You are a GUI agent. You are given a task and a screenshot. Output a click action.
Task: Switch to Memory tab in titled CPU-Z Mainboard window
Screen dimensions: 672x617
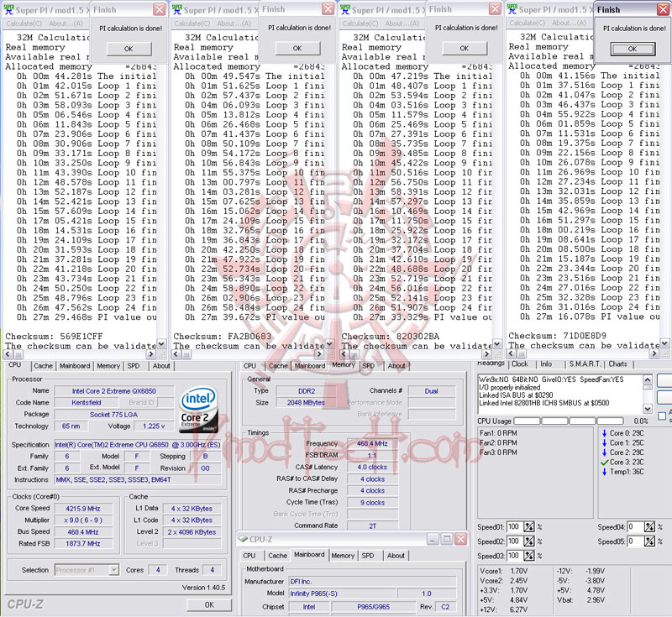[343, 556]
